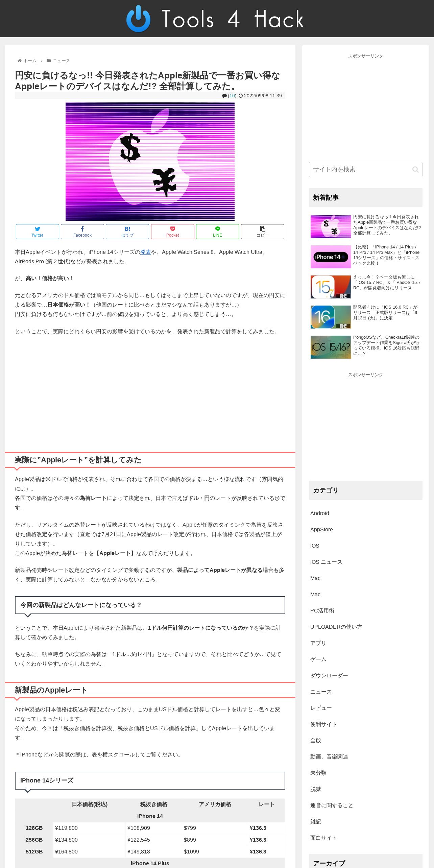Click the ¥119,800 price cell
The width and height of the screenshot is (434, 868).
[89, 828]
